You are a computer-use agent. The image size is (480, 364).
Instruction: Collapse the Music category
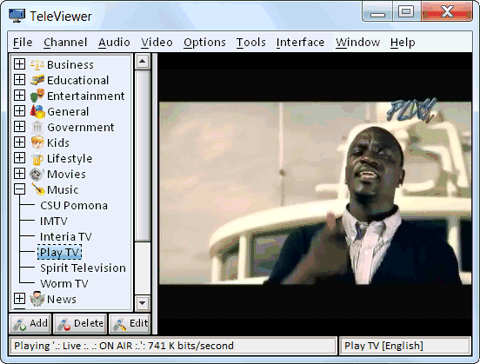(x=19, y=189)
